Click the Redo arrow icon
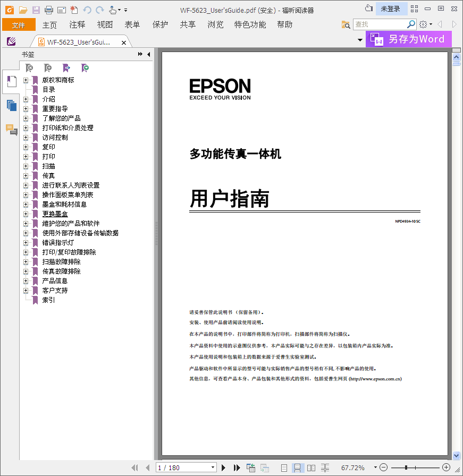The image size is (463, 476). (99, 10)
